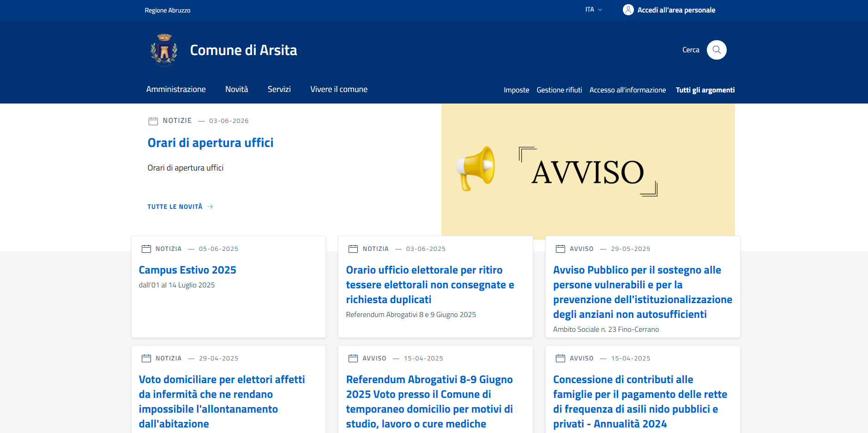Click calendar icon on Concessione di contributi card

[561, 358]
